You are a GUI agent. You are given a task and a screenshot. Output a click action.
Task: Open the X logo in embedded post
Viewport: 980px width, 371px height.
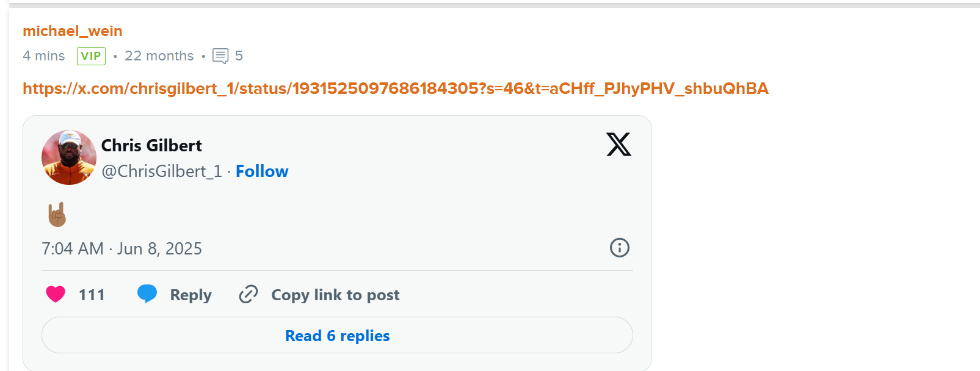click(619, 145)
